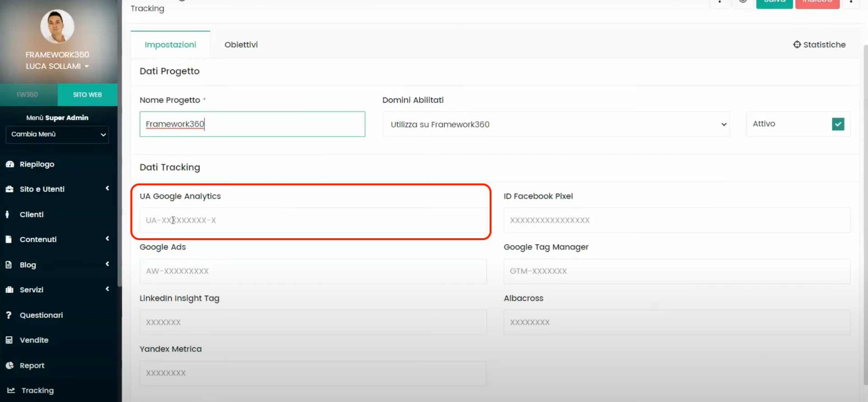Click the user profile avatar picture
868x402 pixels.
pos(57,27)
